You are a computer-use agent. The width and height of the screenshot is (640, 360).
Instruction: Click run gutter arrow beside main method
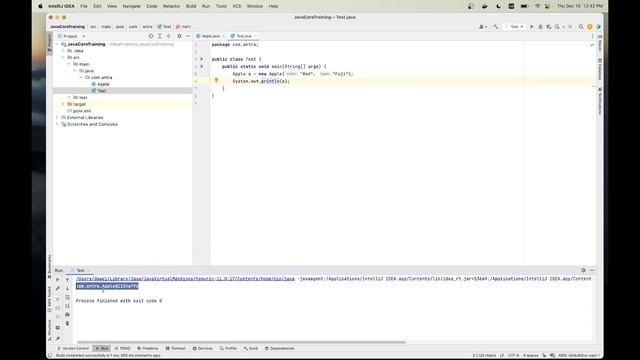(202, 66)
